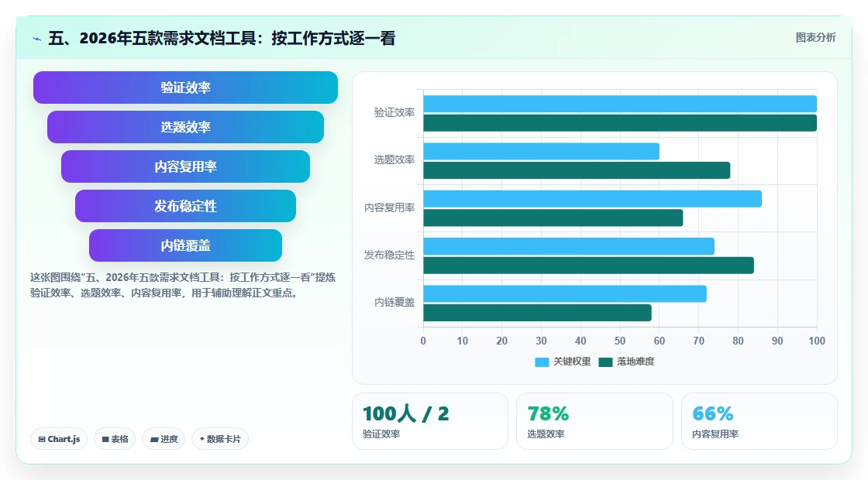Click the 图表分析 label in the header
Viewport: 868px width, 480px height.
(815, 38)
